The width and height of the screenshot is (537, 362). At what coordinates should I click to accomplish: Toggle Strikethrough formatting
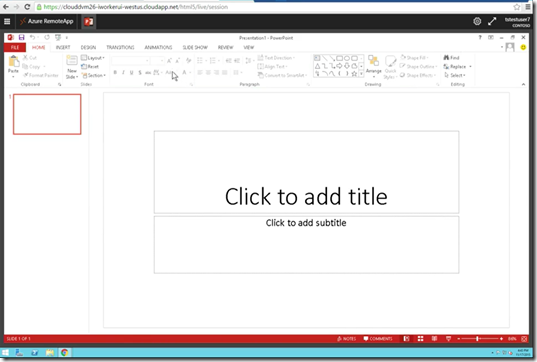(148, 72)
